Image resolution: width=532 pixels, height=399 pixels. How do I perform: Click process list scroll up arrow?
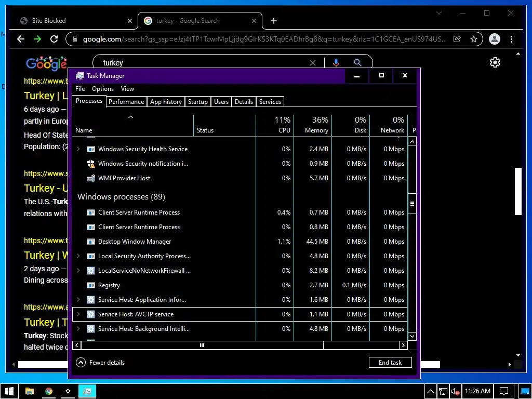pyautogui.click(x=412, y=141)
